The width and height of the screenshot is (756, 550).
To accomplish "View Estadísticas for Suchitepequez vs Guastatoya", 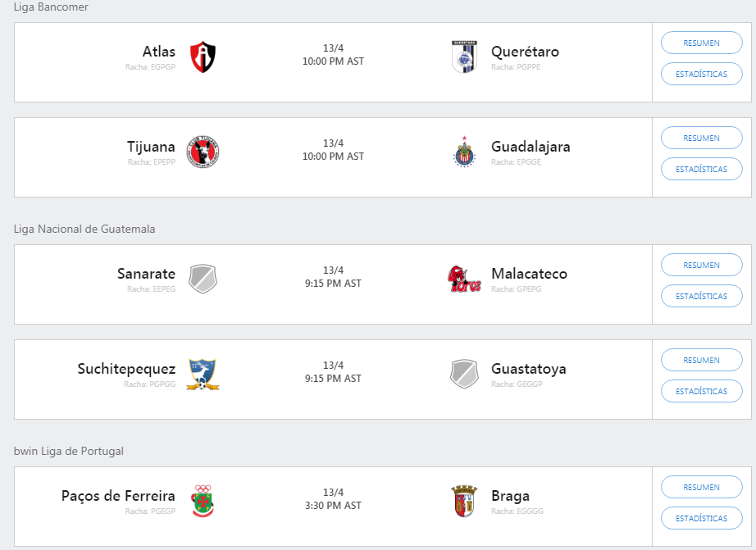I will coord(702,391).
